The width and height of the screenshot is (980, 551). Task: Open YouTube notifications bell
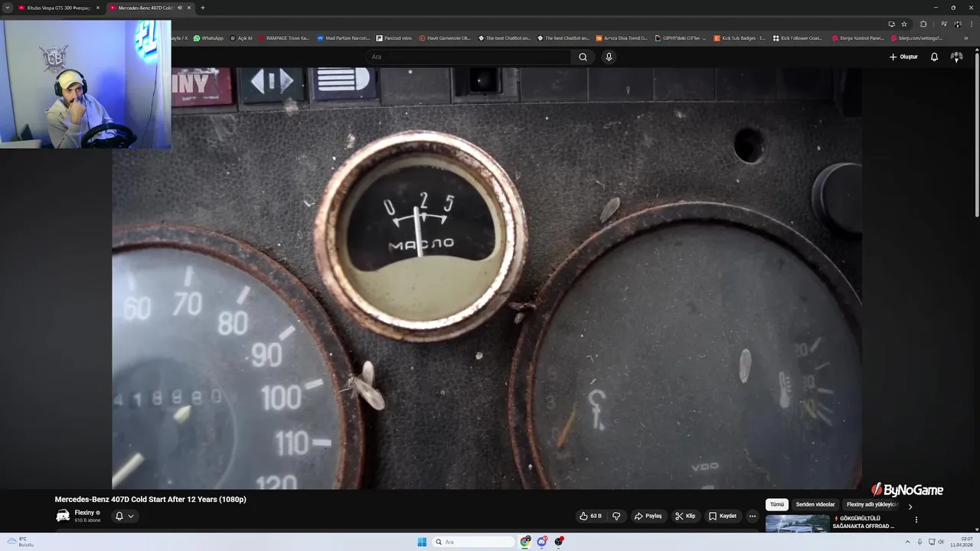tap(934, 57)
